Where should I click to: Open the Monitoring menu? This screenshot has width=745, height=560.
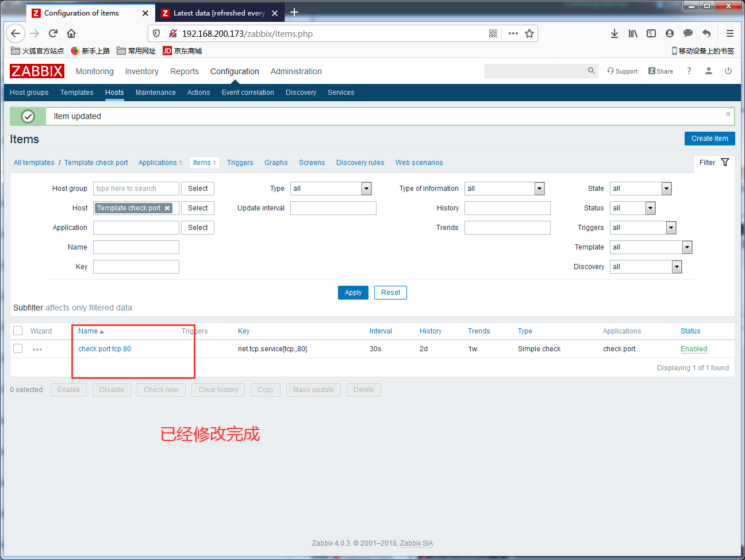tap(95, 71)
